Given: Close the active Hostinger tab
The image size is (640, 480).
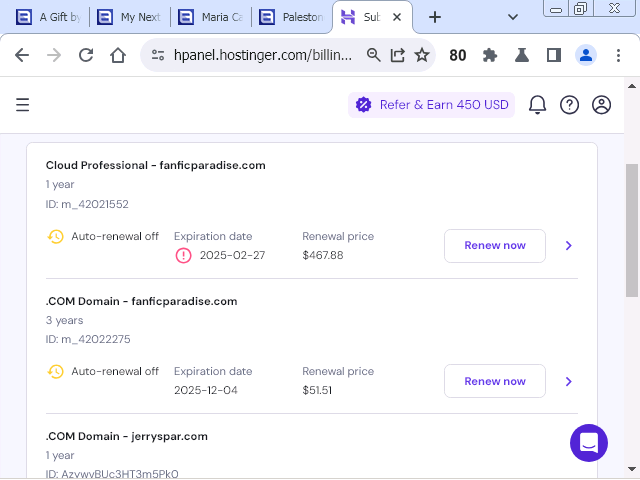Looking at the screenshot, I should (x=397, y=17).
